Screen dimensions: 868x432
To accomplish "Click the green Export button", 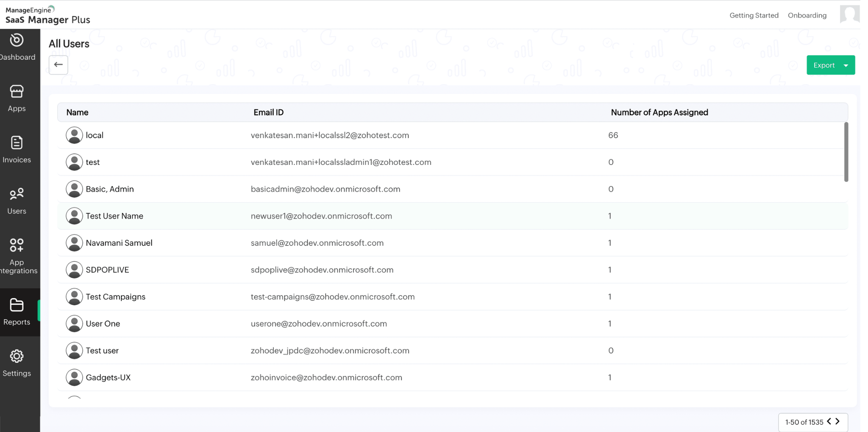I will coord(823,65).
